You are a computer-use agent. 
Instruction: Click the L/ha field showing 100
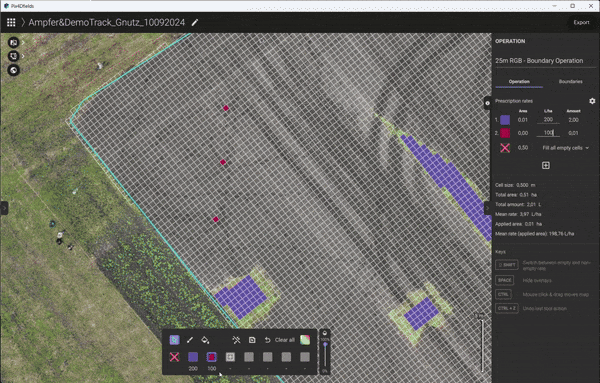coord(548,133)
